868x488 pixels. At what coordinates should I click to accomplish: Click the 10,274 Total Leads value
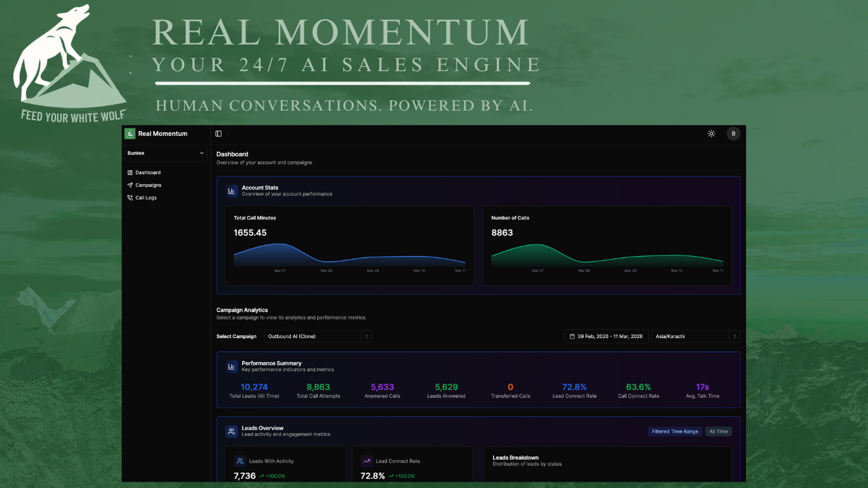pyautogui.click(x=254, y=387)
